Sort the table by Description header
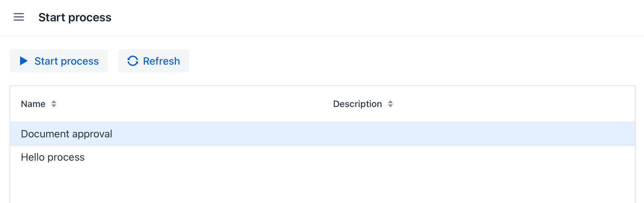Screen dimensions: 644x203 [357, 104]
